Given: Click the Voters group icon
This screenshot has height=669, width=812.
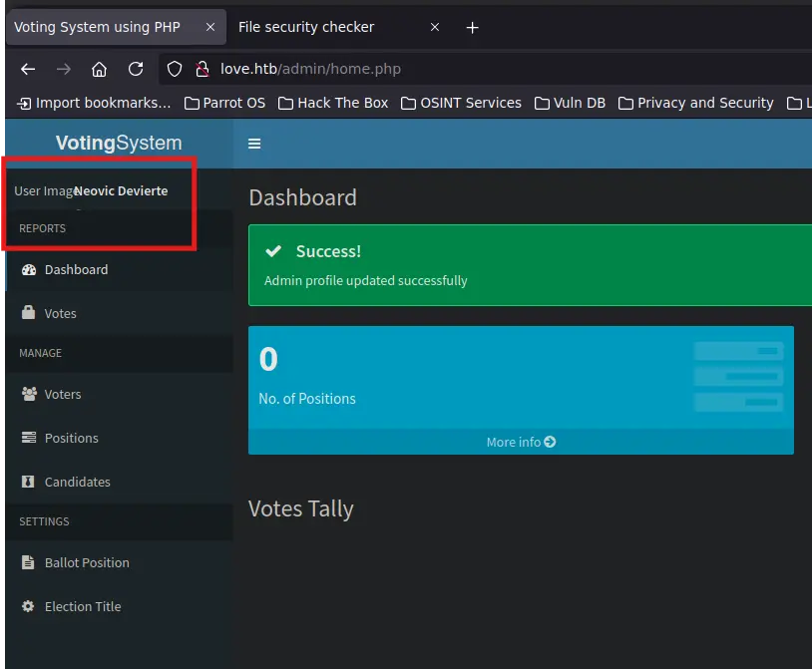Looking at the screenshot, I should pyautogui.click(x=28, y=394).
